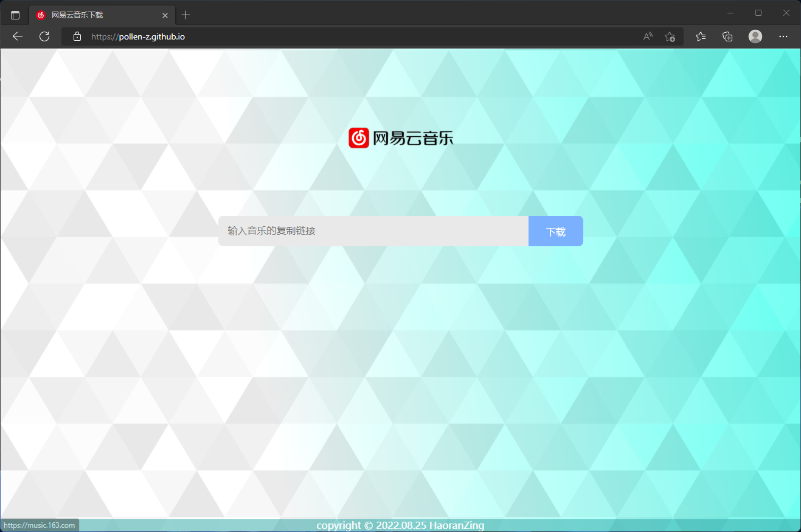This screenshot has height=532, width=801.
Task: Toggle the add-to-favorites star for this page
Action: 670,36
